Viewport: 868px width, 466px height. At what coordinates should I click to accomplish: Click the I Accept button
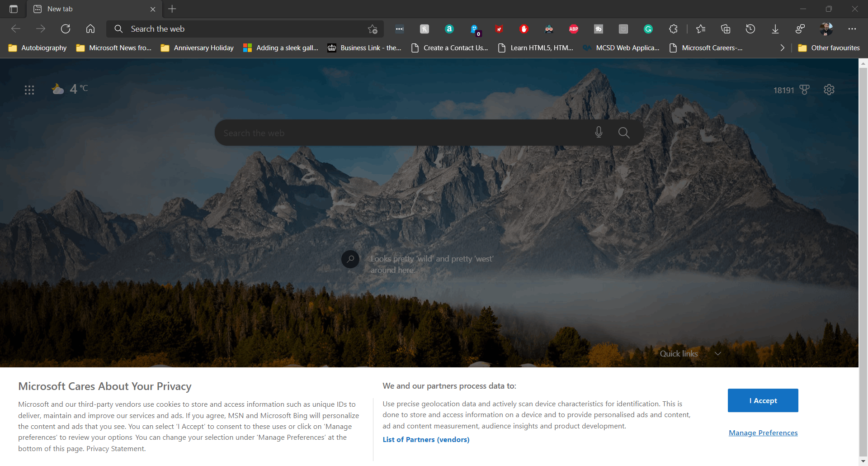[x=762, y=400]
